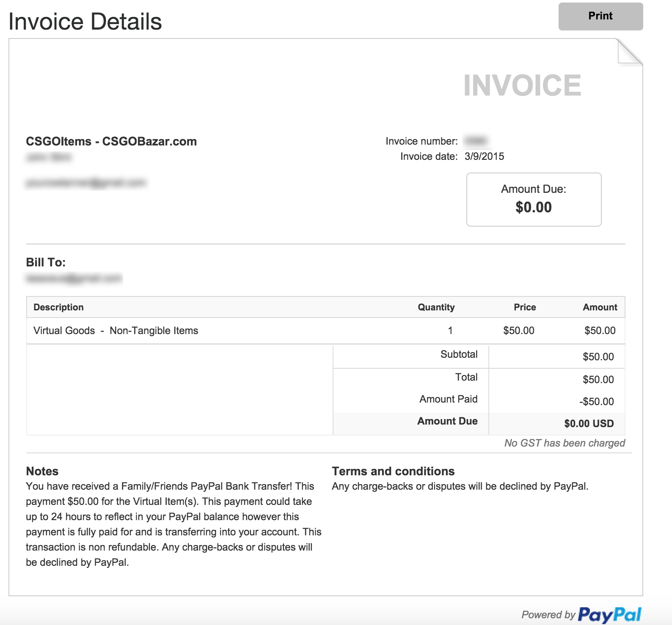Click the PayPal logo in footer
The image size is (672, 625).
[609, 614]
